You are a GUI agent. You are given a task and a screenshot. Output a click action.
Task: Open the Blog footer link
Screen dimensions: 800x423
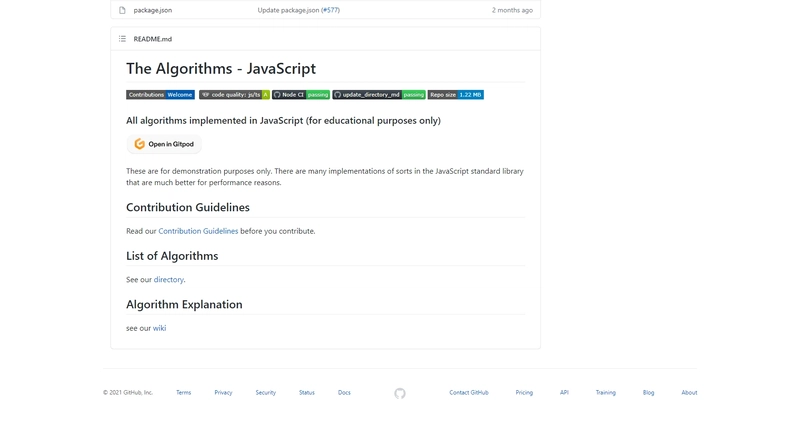tap(648, 393)
